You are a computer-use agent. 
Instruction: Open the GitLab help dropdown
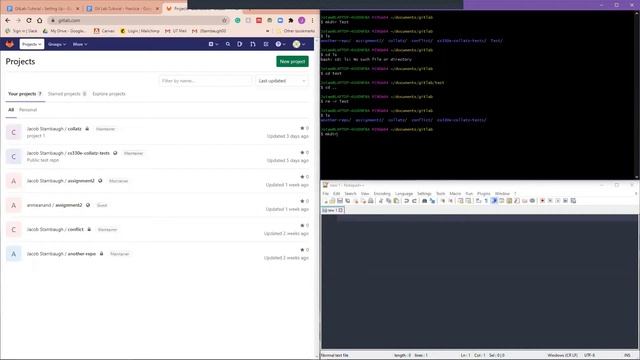[280, 44]
